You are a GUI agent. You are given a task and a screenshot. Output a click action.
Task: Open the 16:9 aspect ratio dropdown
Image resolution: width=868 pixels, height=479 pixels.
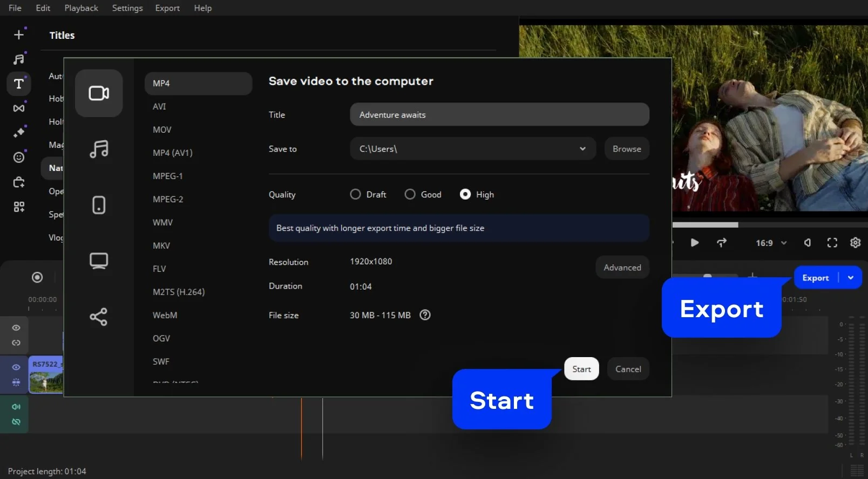[x=771, y=243]
